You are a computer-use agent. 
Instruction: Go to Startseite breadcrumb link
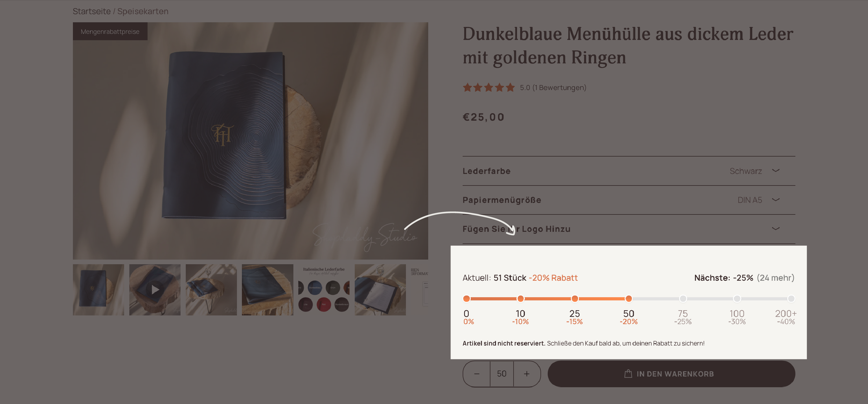(92, 11)
